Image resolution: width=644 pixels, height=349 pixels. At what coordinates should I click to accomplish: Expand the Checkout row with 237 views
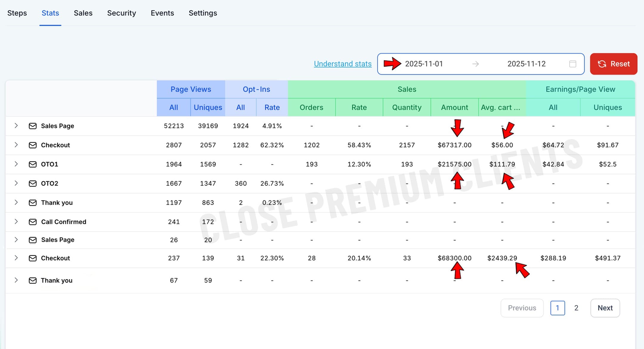tap(16, 258)
